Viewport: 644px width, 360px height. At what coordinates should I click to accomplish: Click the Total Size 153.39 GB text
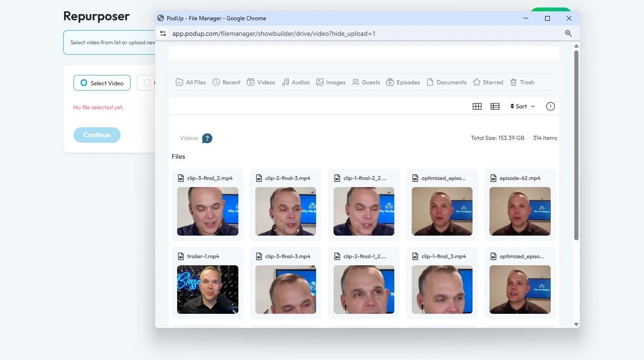[x=497, y=138]
